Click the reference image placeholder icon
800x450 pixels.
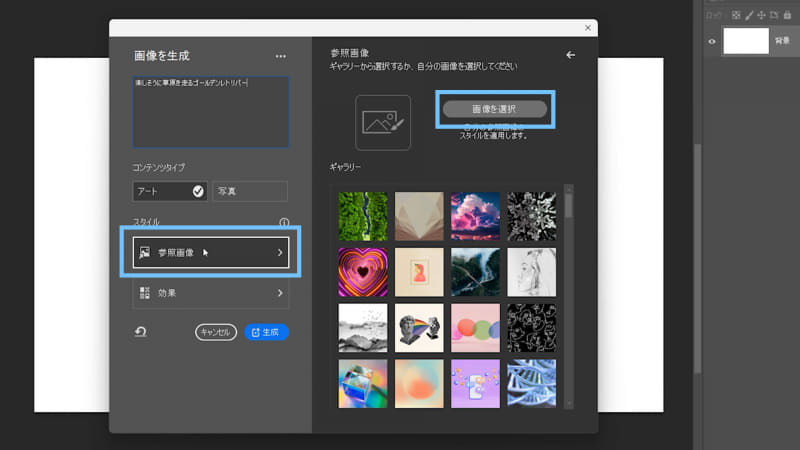(x=383, y=122)
